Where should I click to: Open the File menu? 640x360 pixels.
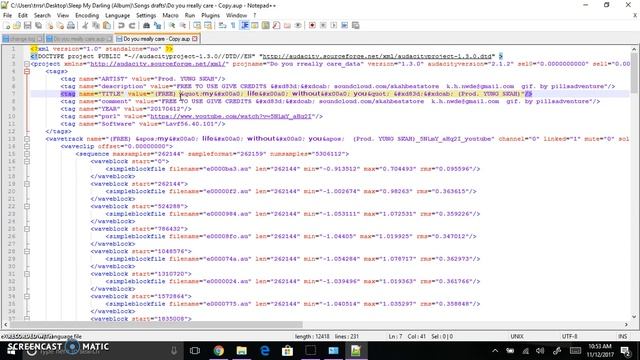click(7, 15)
